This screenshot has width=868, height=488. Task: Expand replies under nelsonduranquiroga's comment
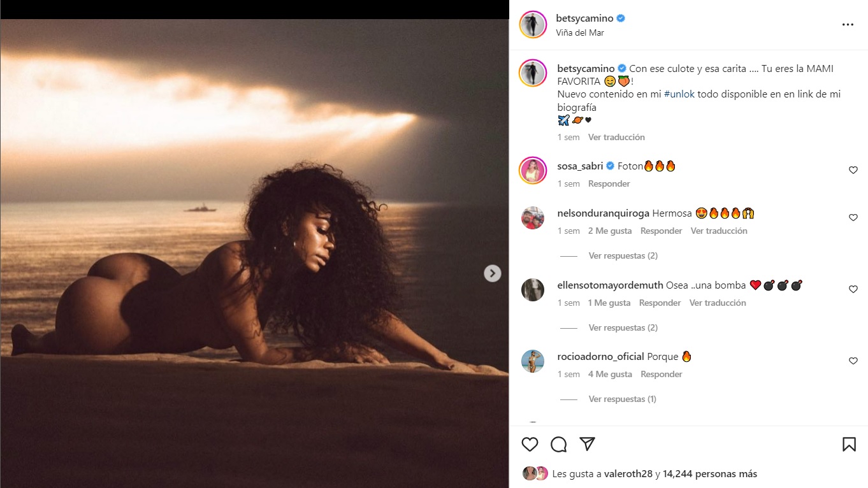623,255
